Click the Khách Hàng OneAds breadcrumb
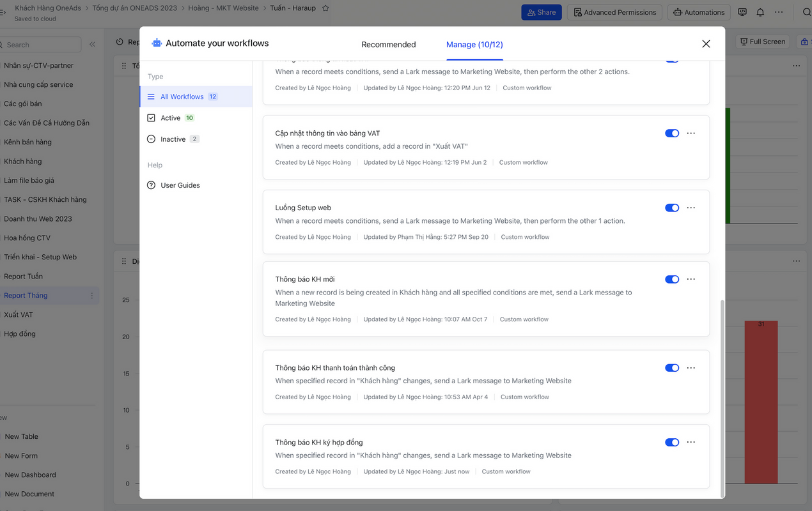The width and height of the screenshot is (812, 511). 49,8
